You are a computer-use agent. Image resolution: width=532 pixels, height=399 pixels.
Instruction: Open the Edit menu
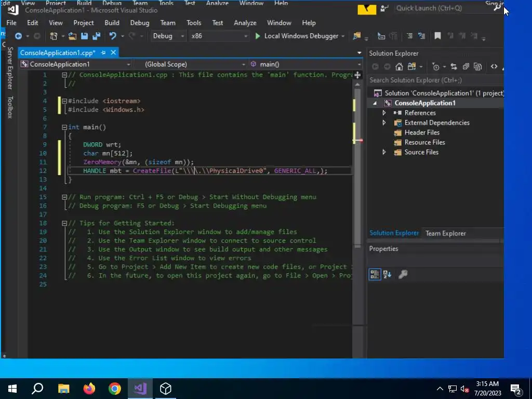(33, 23)
